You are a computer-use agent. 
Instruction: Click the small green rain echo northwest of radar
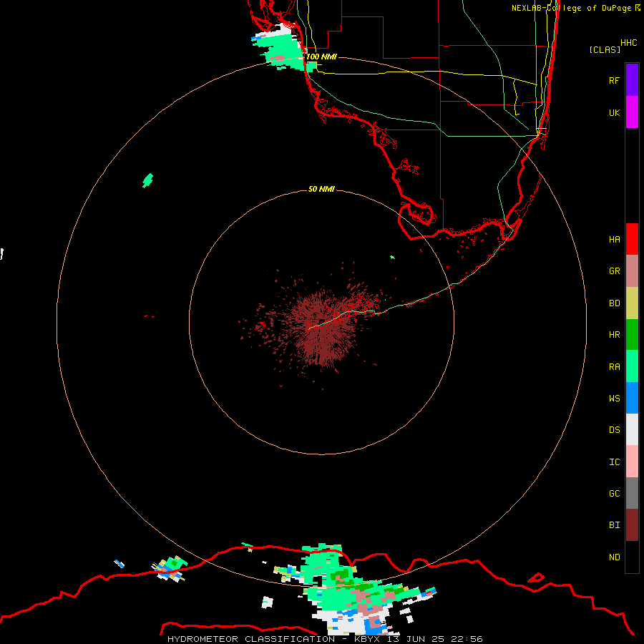pyautogui.click(x=147, y=180)
